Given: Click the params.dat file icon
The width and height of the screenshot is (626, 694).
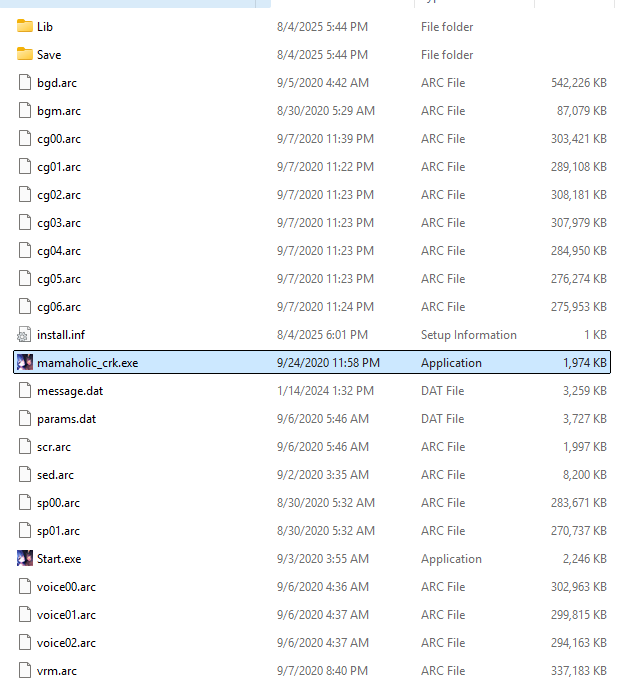Looking at the screenshot, I should (25, 419).
